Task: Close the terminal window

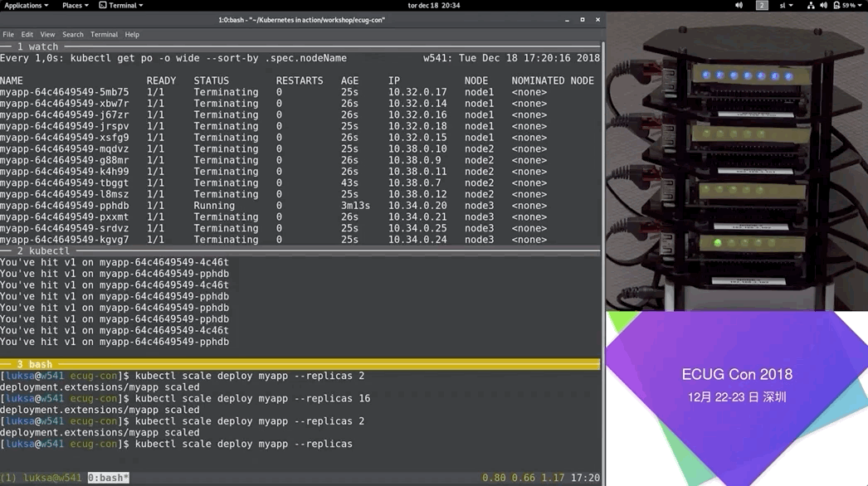Action: [x=597, y=20]
